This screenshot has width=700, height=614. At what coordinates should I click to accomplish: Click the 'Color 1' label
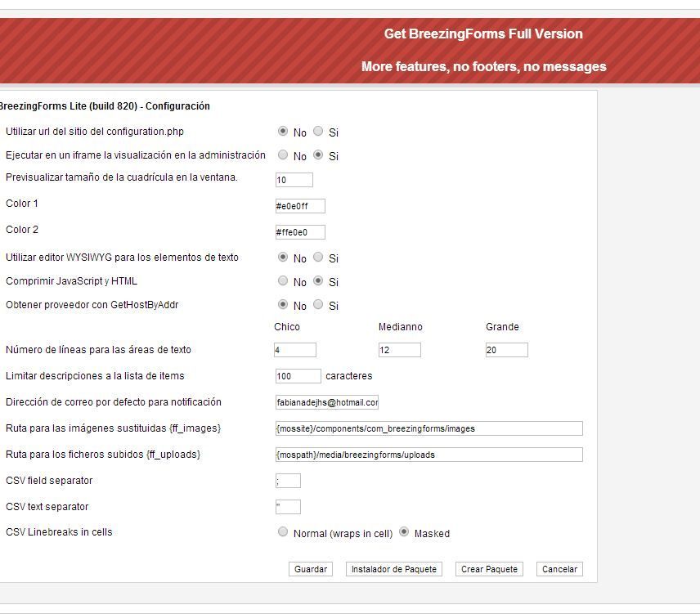[22, 204]
